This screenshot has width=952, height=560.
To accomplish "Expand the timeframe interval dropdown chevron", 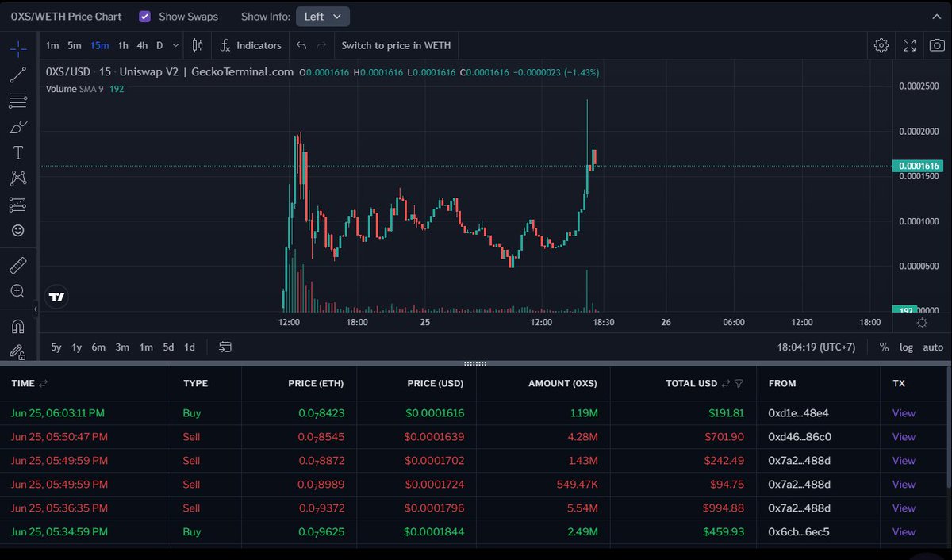I will pos(175,45).
